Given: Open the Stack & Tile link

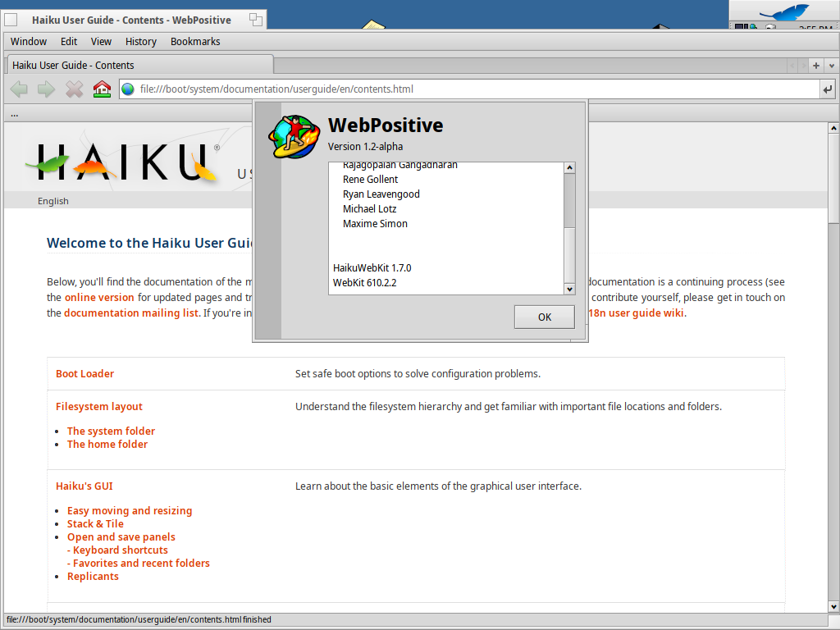Looking at the screenshot, I should coord(95,524).
